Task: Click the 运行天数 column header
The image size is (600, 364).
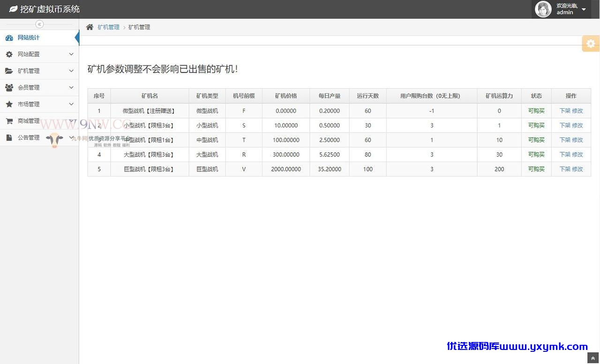Action: (x=368, y=96)
